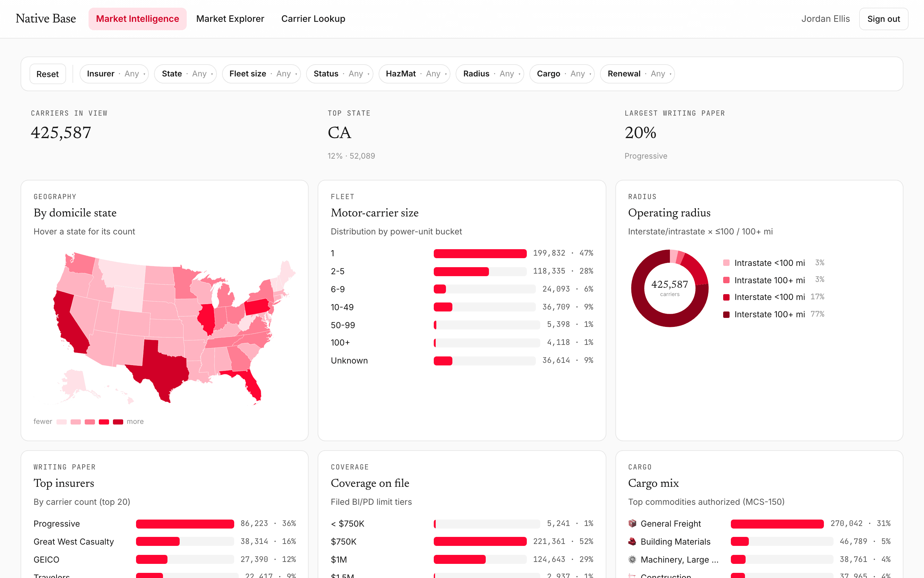Click the $750K coverage tier row
The height and width of the screenshot is (578, 924).
[x=462, y=541]
